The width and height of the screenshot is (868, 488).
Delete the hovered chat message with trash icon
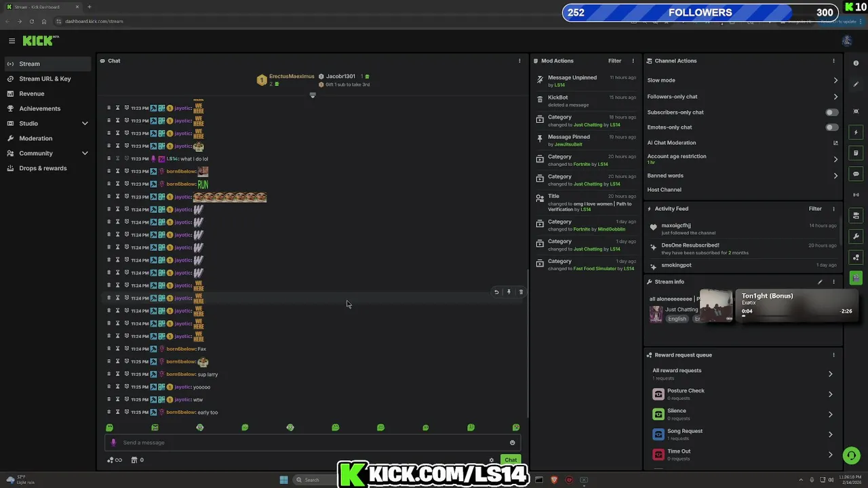pos(521,292)
